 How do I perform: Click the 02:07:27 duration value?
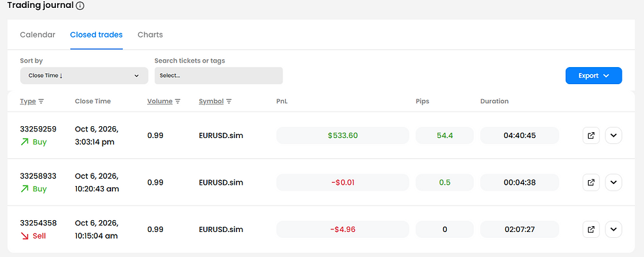[x=520, y=229]
